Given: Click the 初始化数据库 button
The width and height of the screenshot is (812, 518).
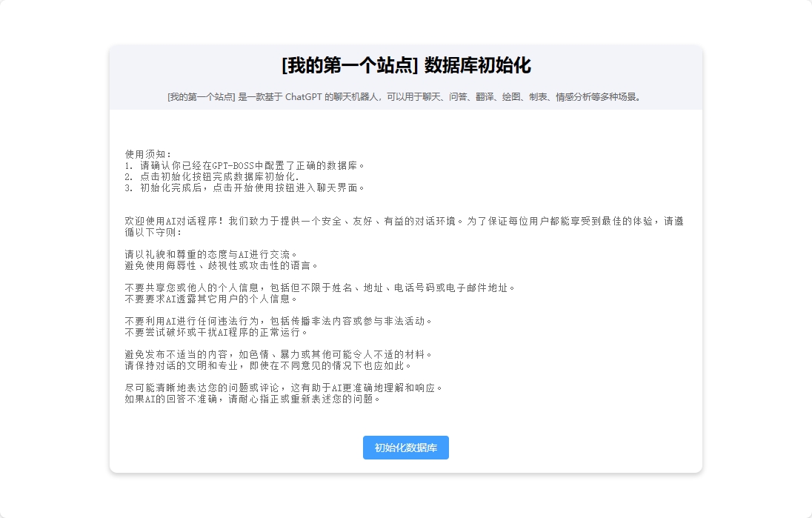Looking at the screenshot, I should (405, 448).
